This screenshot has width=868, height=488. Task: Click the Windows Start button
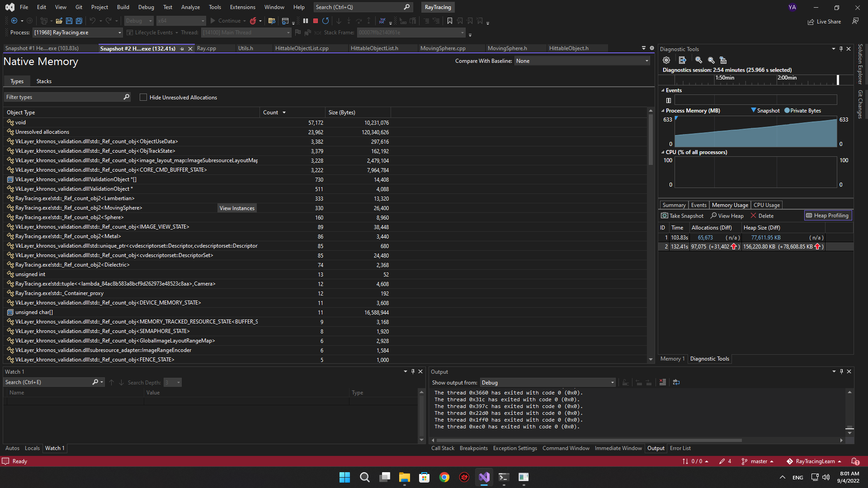(344, 477)
